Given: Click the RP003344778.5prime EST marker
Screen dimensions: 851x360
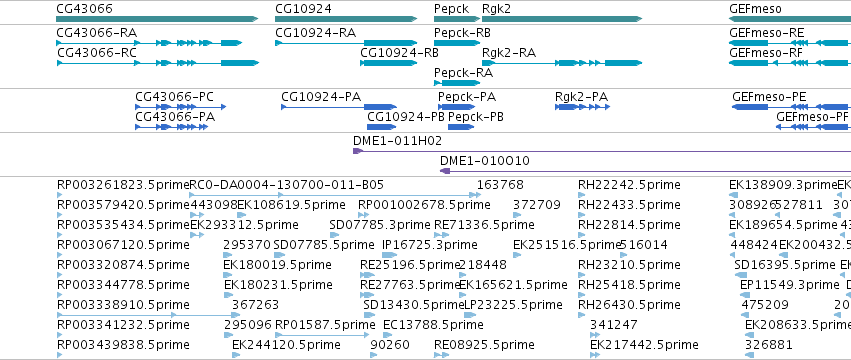Looking at the screenshot, I should pyautogui.click(x=60, y=295).
